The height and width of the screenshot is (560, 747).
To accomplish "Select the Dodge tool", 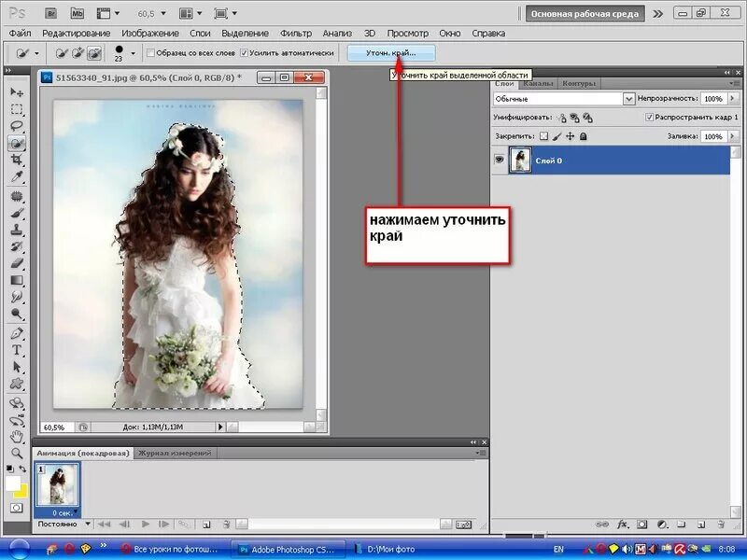I will (17, 314).
